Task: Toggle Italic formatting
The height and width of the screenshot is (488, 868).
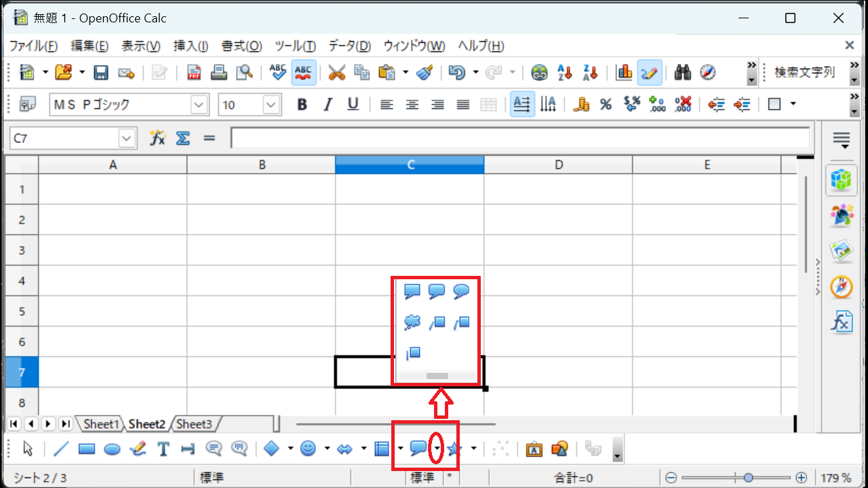Action: (x=328, y=104)
